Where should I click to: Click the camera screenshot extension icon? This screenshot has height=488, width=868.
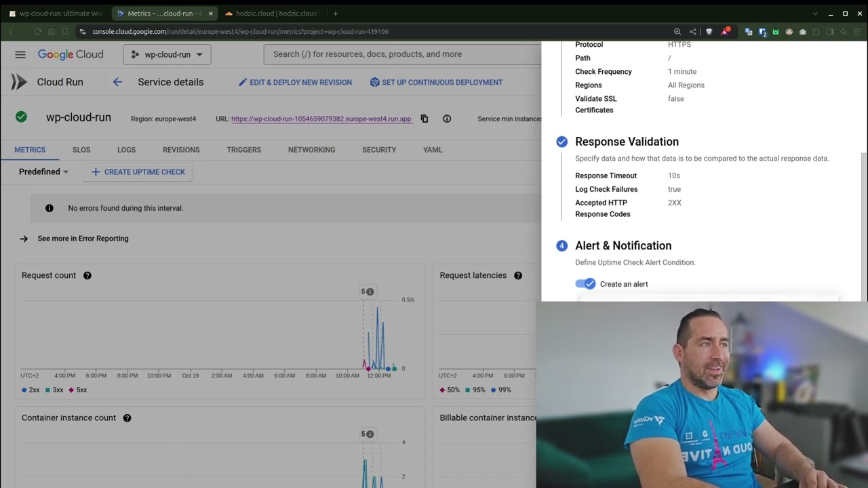(803, 32)
